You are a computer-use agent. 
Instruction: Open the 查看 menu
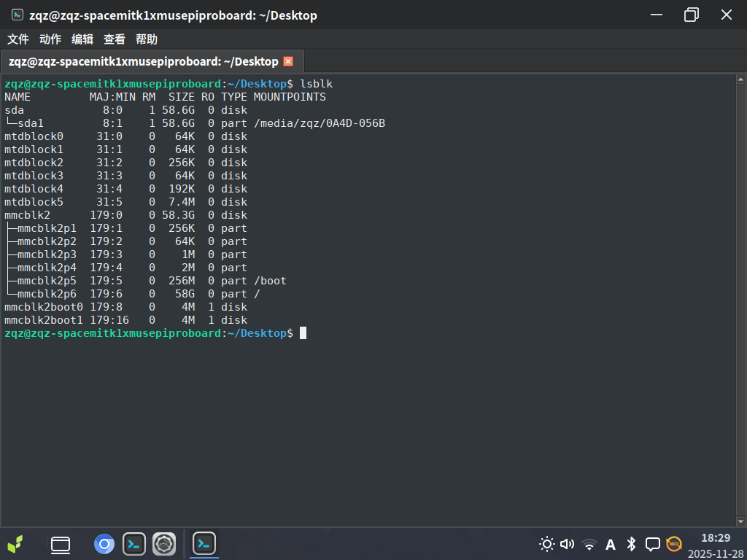click(x=115, y=39)
